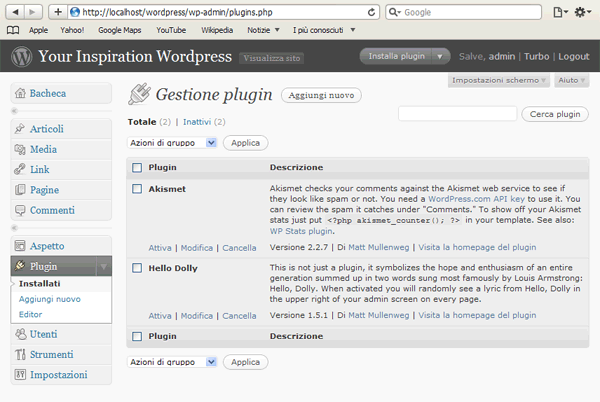Click the browser URL address field

[x=224, y=12]
